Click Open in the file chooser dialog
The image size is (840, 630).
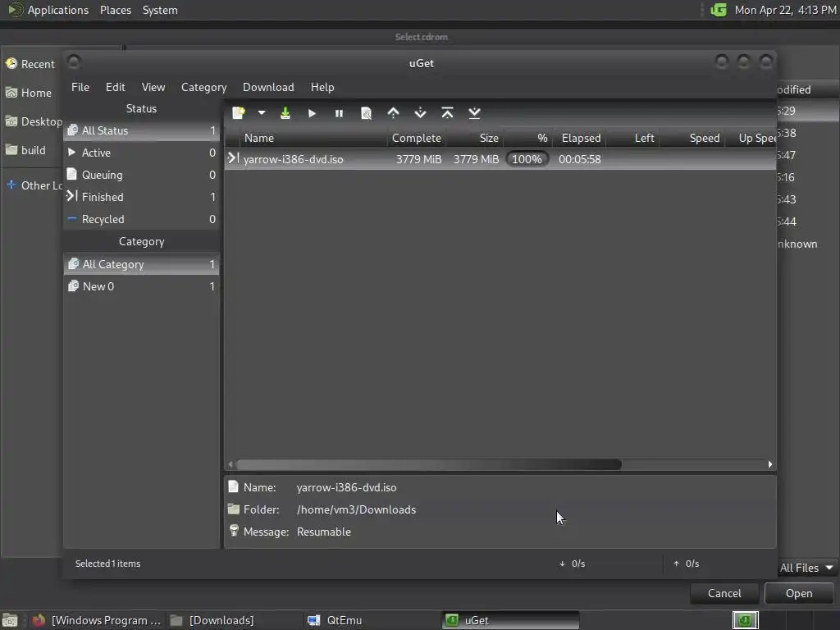[x=799, y=594]
